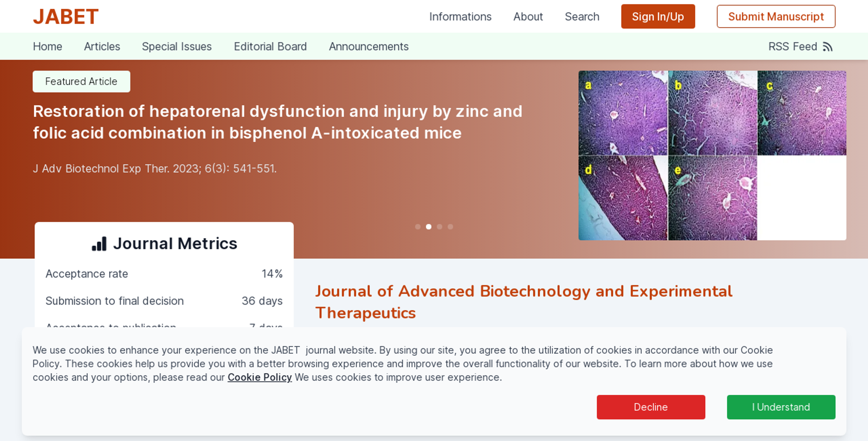The width and height of the screenshot is (868, 441).
Task: Go to the Articles tab
Action: (102, 47)
